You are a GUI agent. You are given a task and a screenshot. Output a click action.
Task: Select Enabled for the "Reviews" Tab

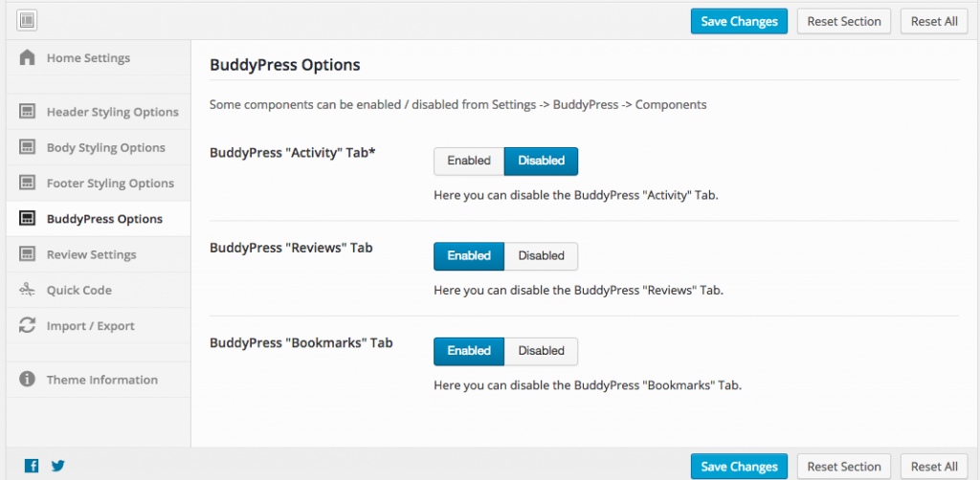(x=469, y=256)
